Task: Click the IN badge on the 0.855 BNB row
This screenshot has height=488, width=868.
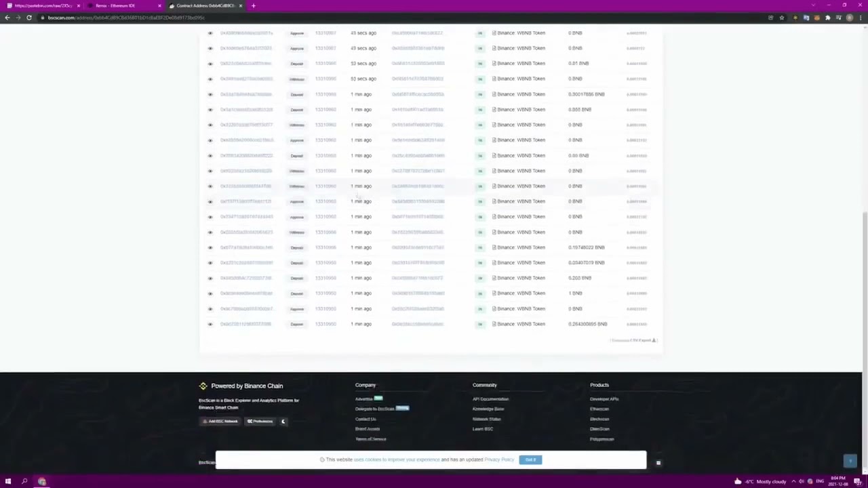Action: point(480,110)
